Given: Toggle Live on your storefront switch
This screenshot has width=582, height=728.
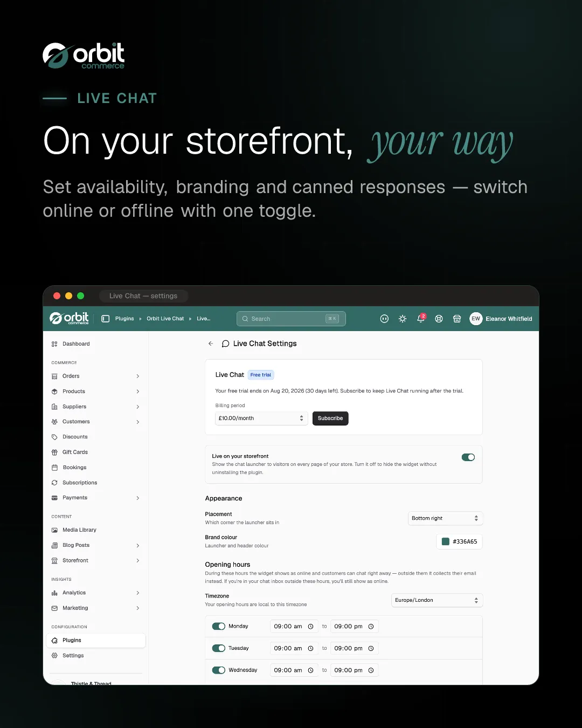Looking at the screenshot, I should tap(468, 457).
